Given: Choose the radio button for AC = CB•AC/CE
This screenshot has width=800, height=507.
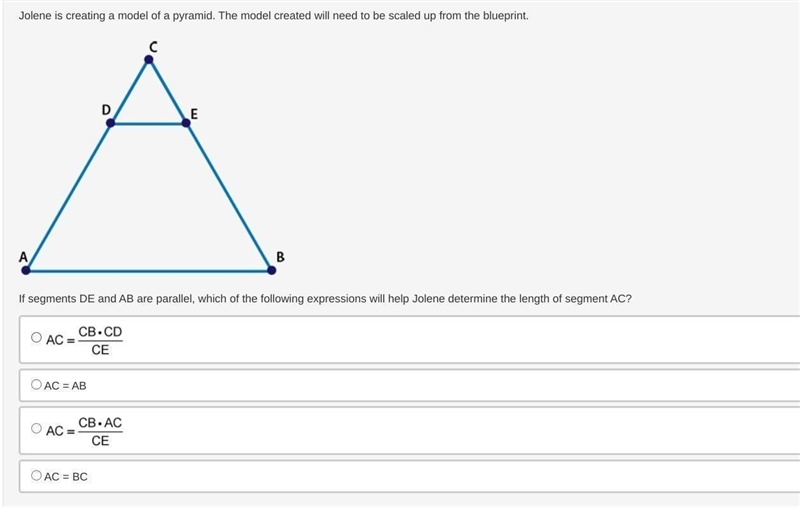Looking at the screenshot, I should 36,428.
